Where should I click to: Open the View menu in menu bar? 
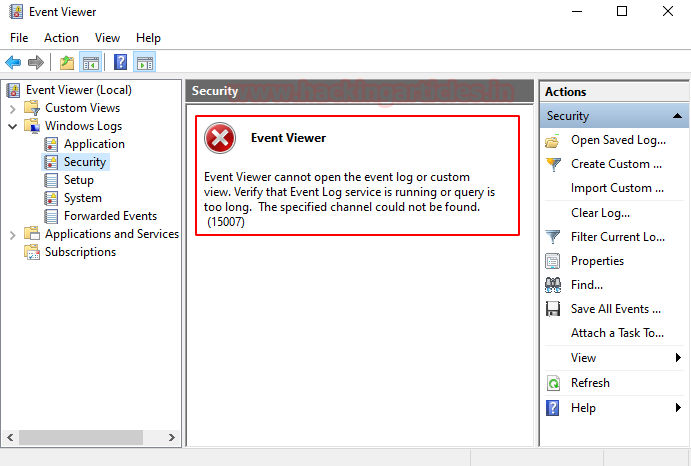[x=107, y=38]
